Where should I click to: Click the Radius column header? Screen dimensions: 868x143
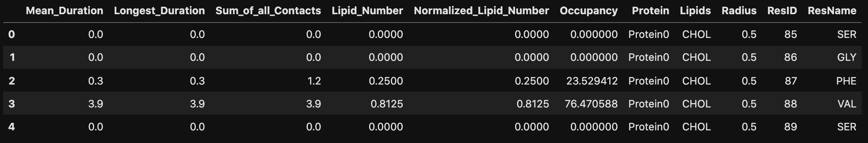739,11
